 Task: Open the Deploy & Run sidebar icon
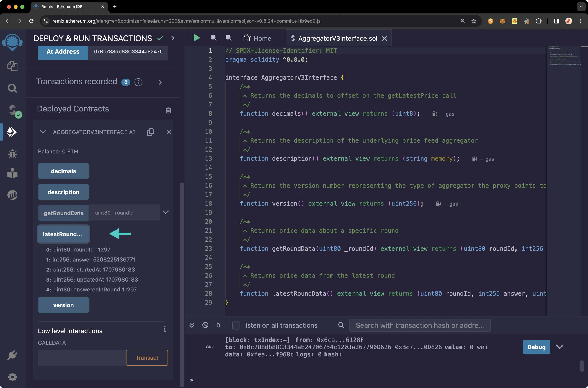pos(12,132)
